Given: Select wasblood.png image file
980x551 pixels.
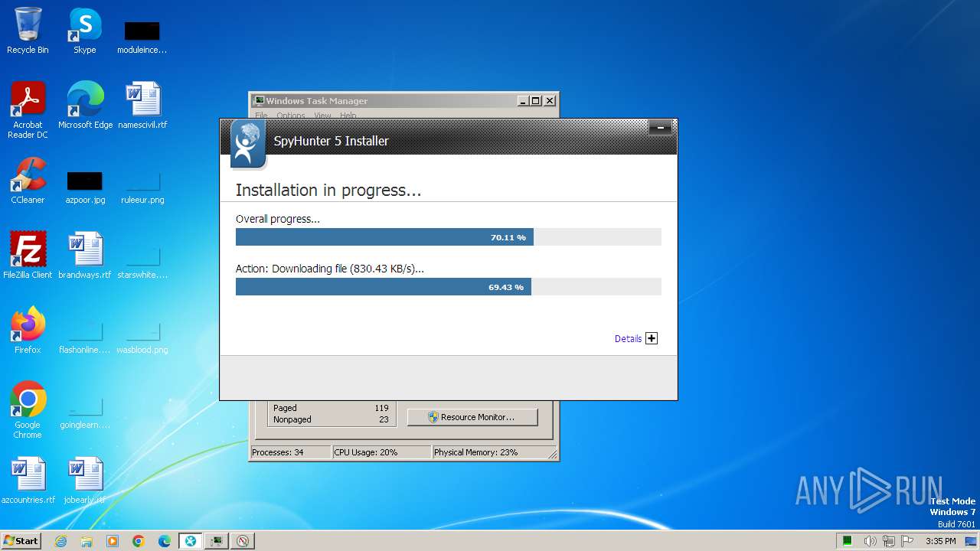Looking at the screenshot, I should 142,337.
